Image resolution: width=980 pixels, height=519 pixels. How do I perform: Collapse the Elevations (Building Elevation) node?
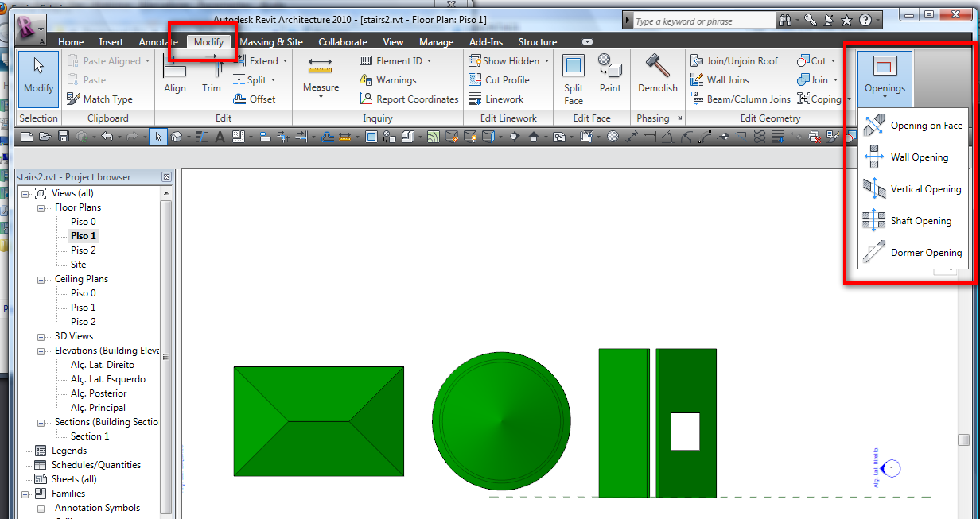[40, 351]
